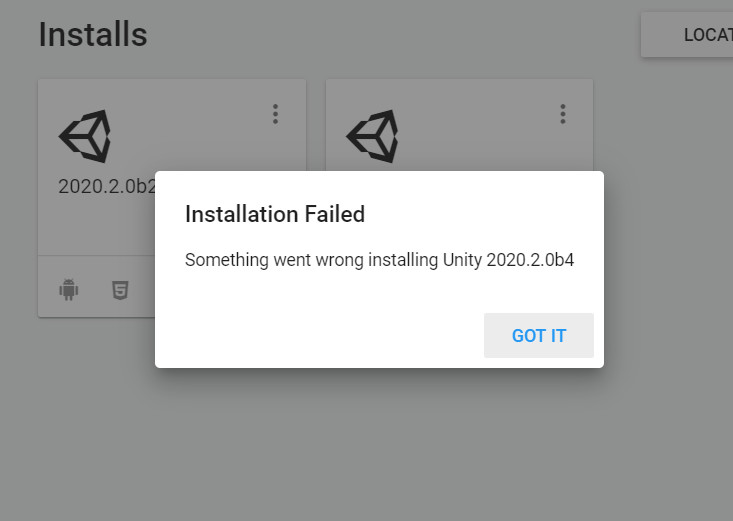Click the dimmed backdrop below the dialog
Image resolution: width=733 pixels, height=521 pixels.
(x=374, y=444)
